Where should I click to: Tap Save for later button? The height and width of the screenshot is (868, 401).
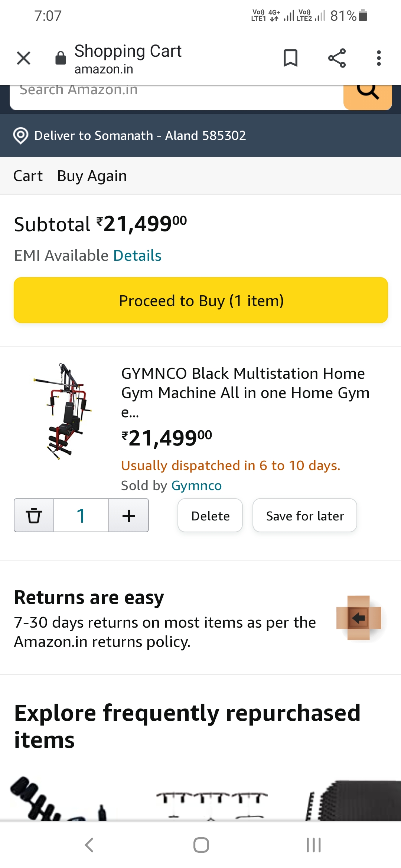(305, 516)
